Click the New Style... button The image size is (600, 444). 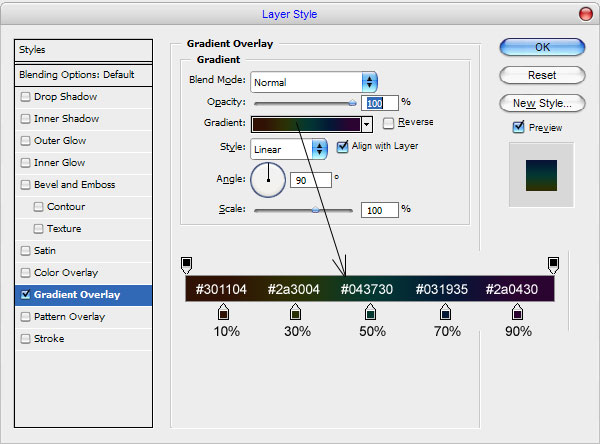[x=542, y=103]
